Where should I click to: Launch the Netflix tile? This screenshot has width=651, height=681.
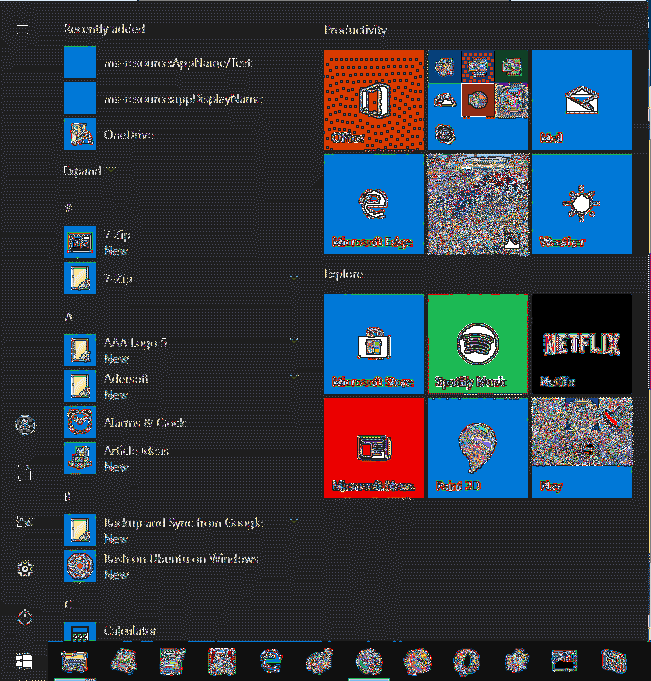tap(581, 342)
